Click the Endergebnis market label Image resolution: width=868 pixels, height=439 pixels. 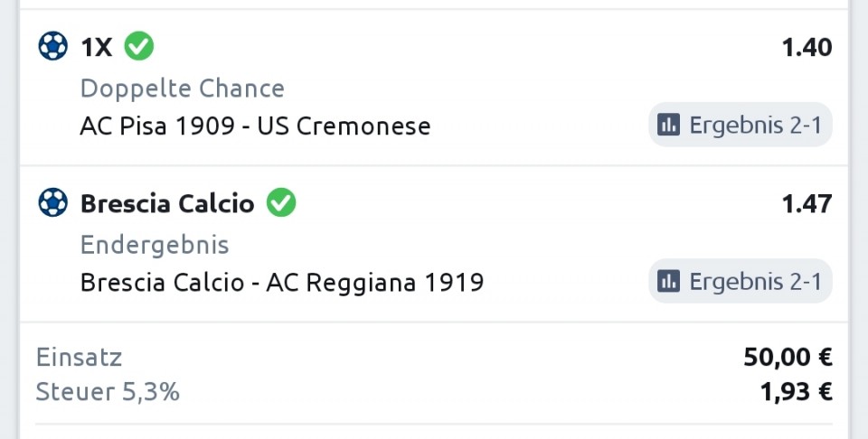point(155,245)
